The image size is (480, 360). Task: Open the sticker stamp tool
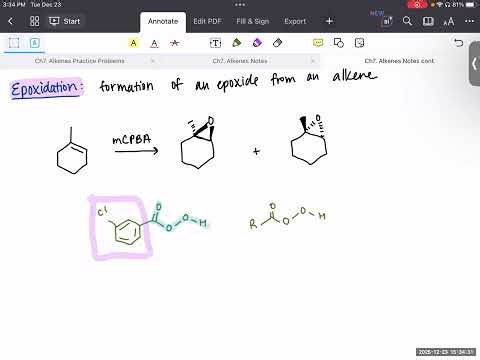pos(359,43)
